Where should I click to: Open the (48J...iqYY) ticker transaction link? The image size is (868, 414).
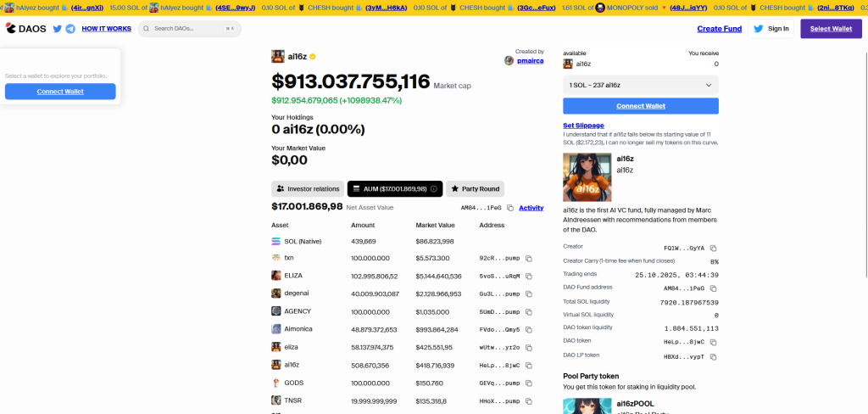click(690, 8)
